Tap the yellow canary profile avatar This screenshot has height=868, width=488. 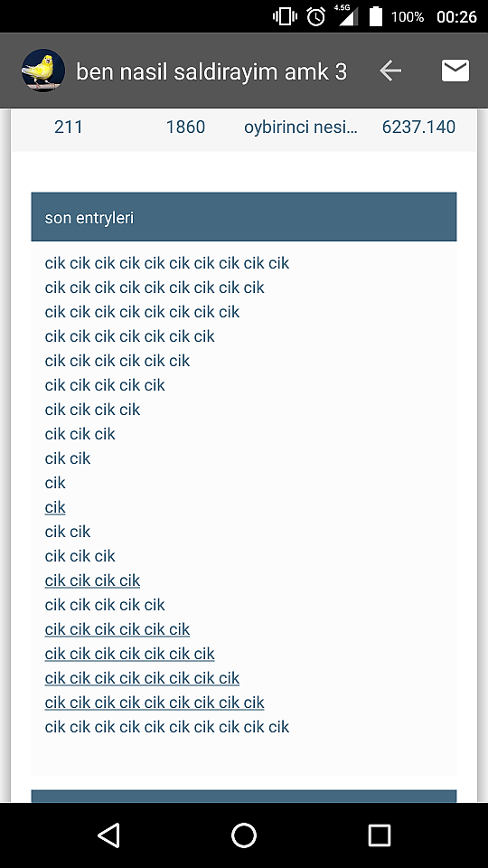click(x=43, y=71)
